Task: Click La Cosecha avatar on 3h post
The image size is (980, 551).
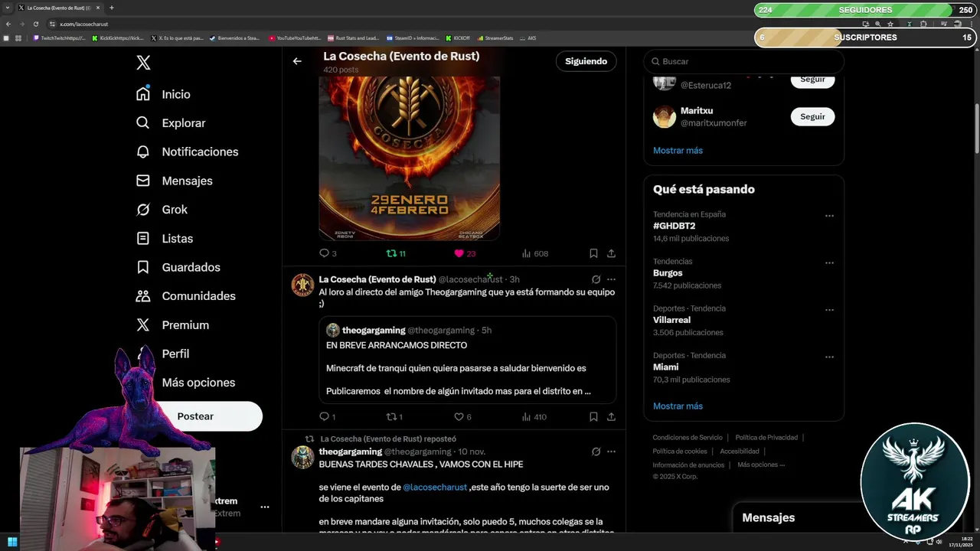Action: tap(302, 285)
